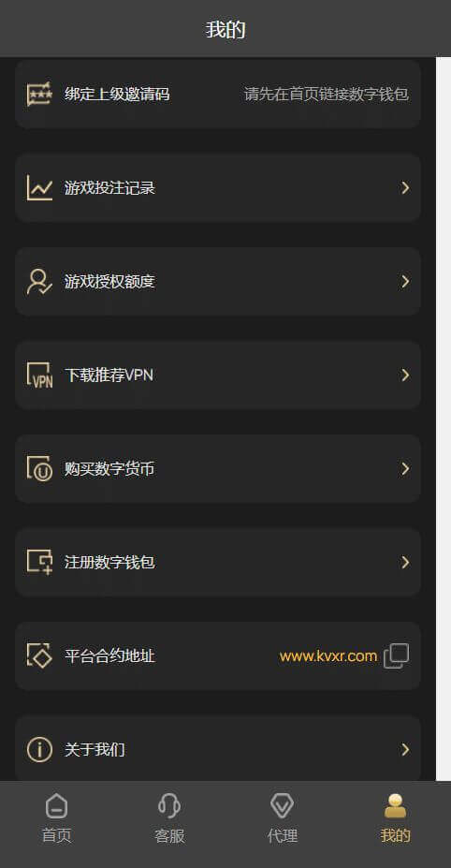The width and height of the screenshot is (451, 868).
Task: Click the buy digital currency U icon
Action: (39, 468)
